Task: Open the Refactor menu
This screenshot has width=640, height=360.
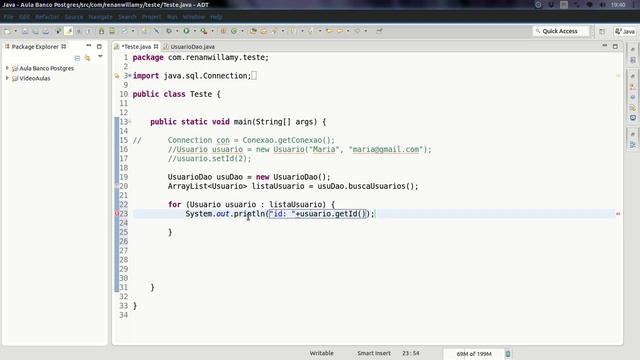Action: pos(47,17)
